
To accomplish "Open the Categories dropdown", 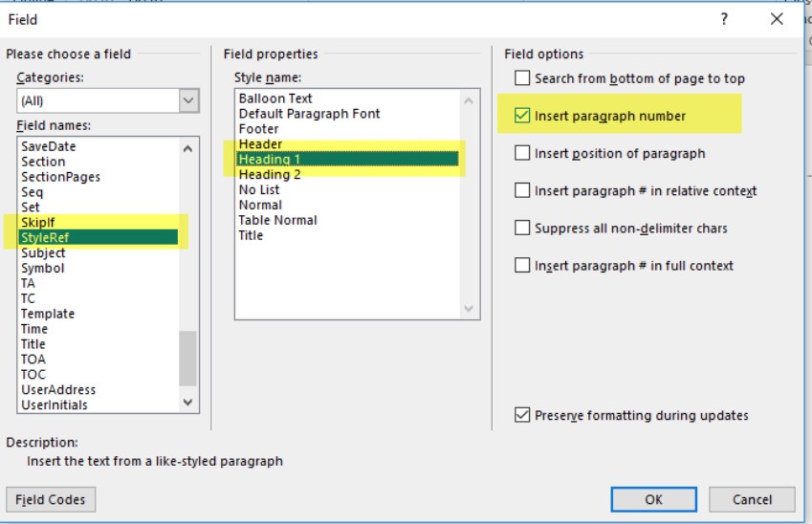I will click(x=188, y=100).
